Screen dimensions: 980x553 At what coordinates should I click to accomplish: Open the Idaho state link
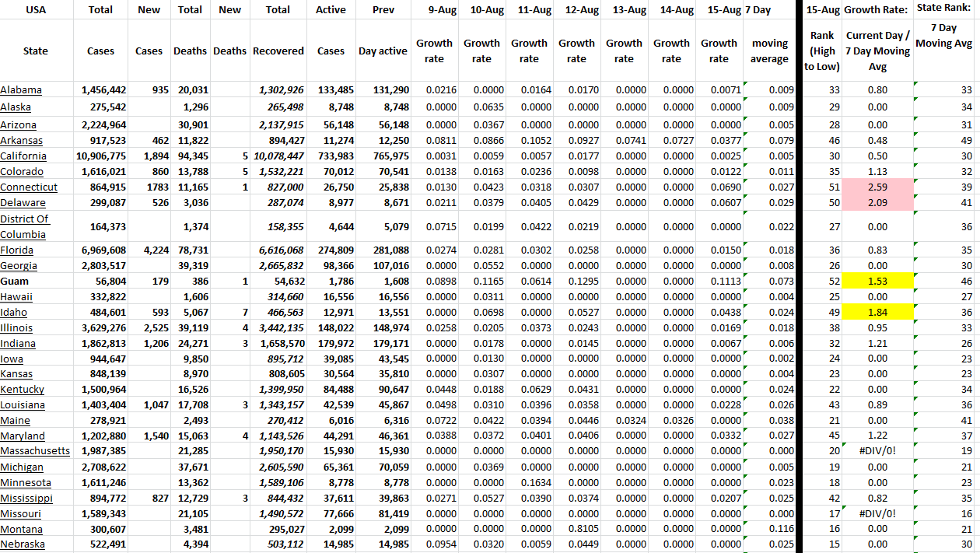[x=14, y=312]
